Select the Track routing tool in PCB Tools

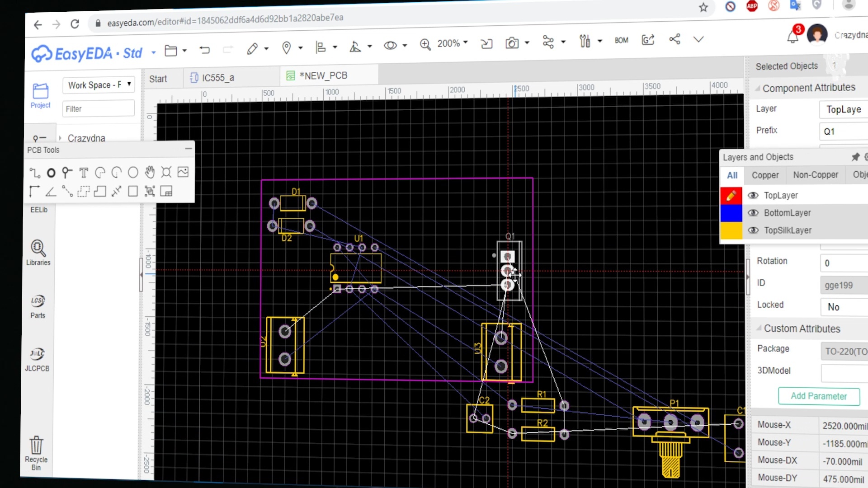(34, 173)
